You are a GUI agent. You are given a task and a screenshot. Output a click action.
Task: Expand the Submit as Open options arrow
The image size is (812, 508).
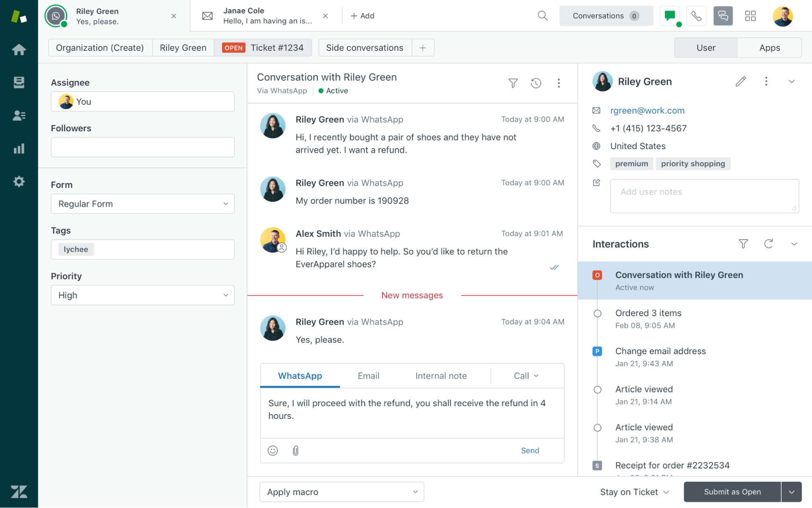click(x=792, y=492)
